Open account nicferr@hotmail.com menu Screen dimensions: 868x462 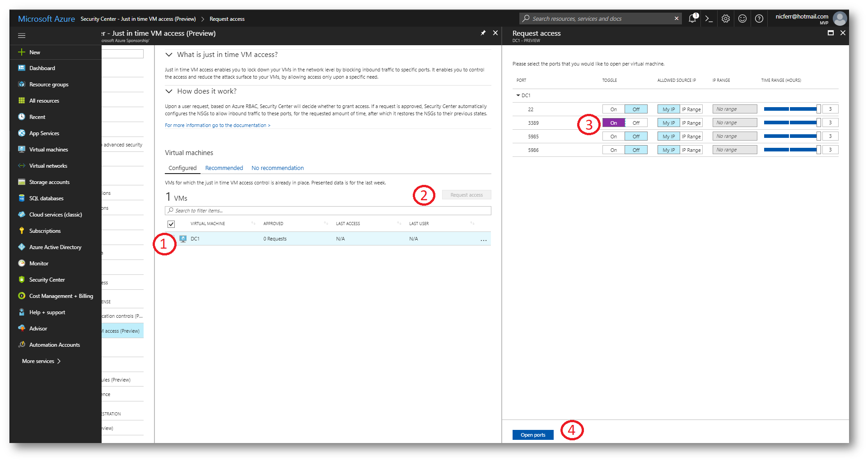click(x=811, y=19)
